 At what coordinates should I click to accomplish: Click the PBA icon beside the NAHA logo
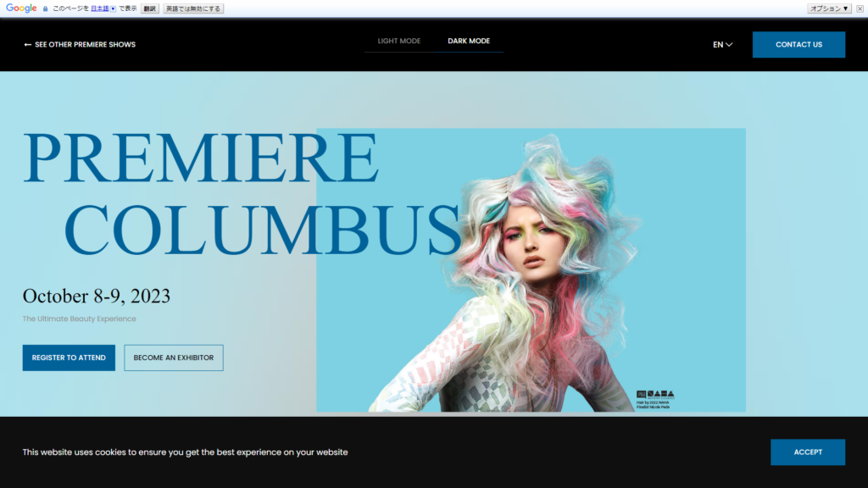pos(642,394)
